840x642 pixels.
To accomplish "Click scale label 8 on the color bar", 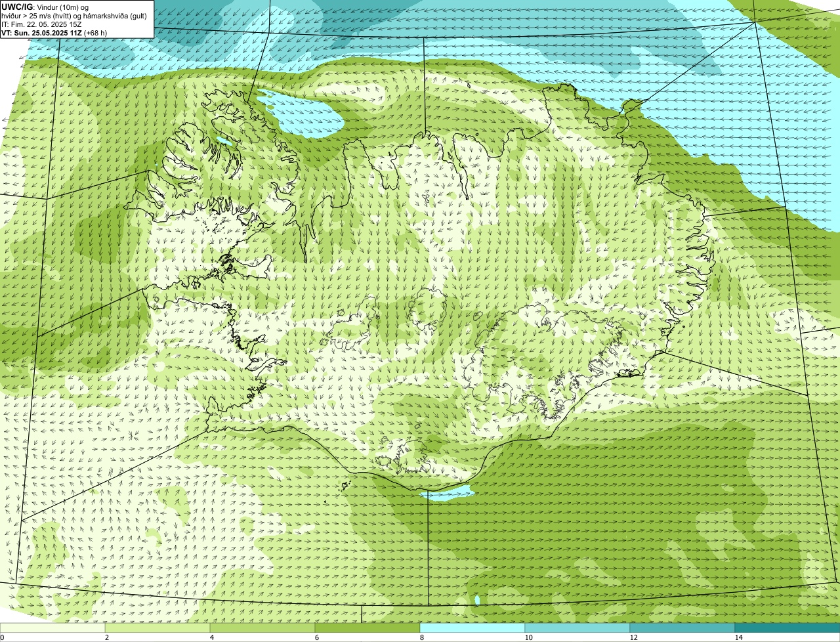I will pos(422,637).
